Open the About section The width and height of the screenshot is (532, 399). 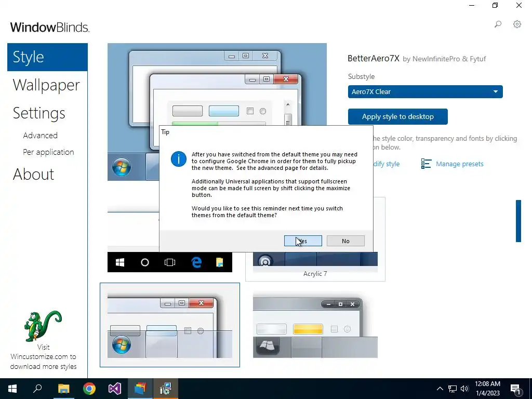pyautogui.click(x=34, y=175)
